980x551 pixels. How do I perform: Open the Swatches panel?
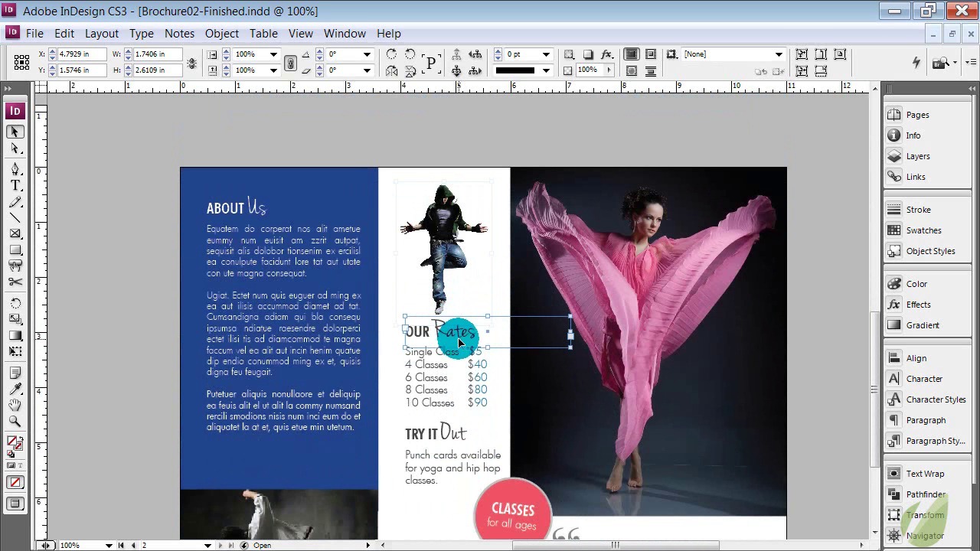click(x=923, y=230)
